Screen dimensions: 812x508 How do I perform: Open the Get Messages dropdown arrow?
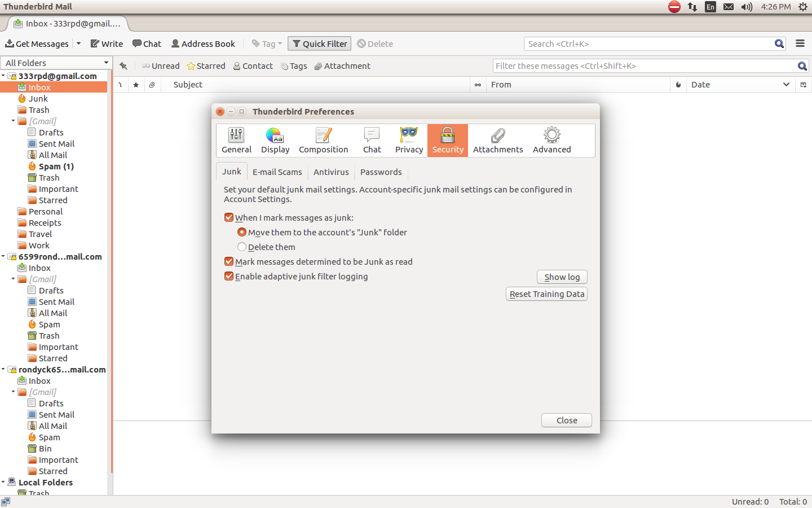tap(78, 44)
